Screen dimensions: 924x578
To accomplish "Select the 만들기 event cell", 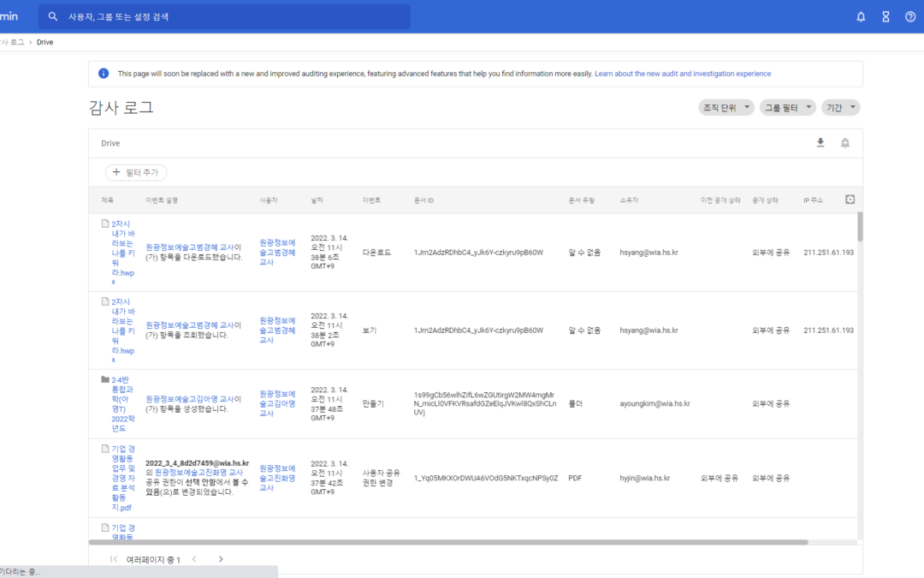I will [x=373, y=403].
